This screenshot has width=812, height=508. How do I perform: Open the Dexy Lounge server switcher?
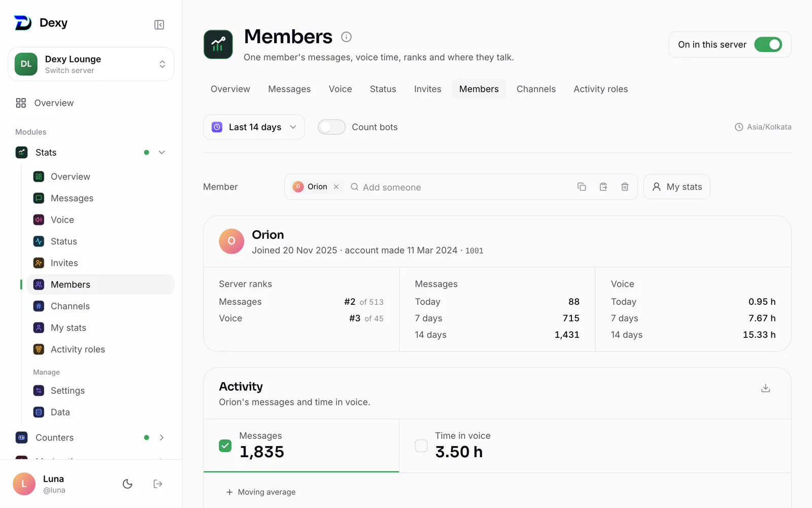point(91,65)
